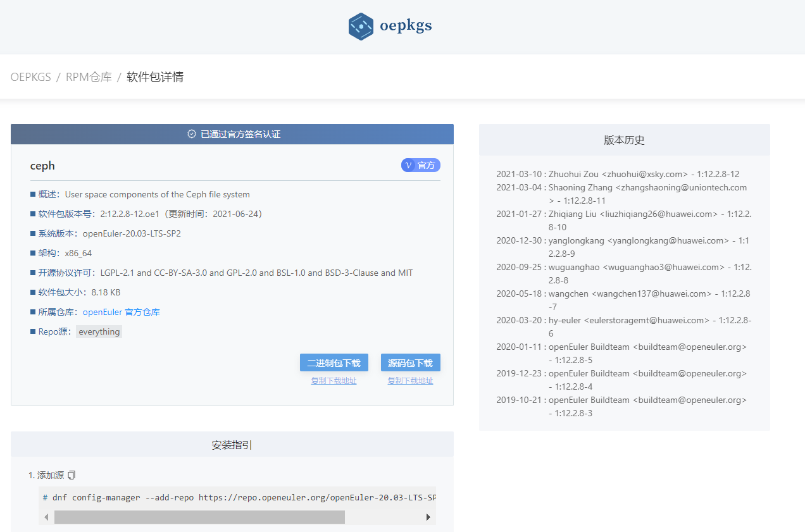Click the oepkgs text in the header

406,27
